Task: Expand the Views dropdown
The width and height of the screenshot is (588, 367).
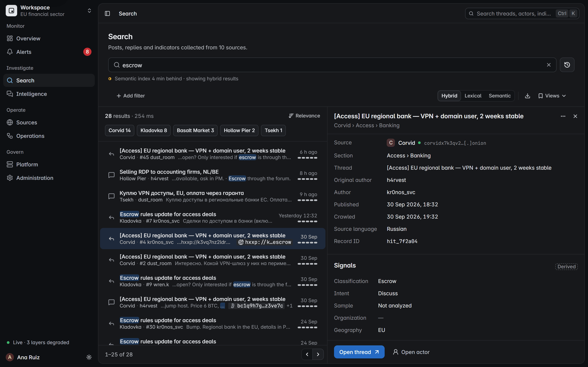Action: (x=552, y=96)
